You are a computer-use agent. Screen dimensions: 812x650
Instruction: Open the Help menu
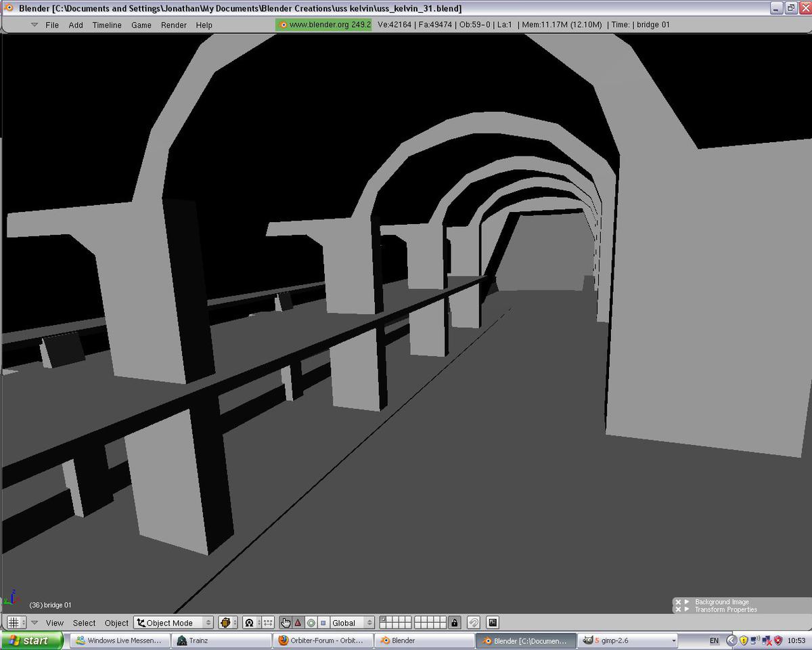coord(204,25)
